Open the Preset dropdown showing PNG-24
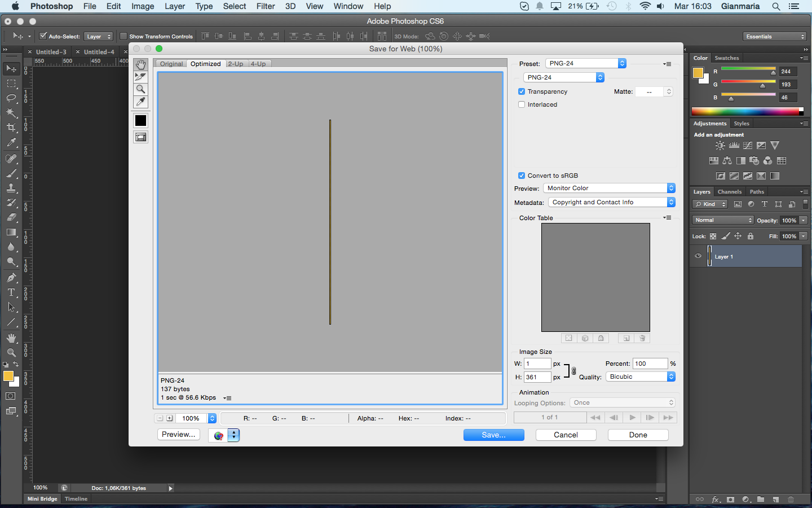Viewport: 812px width, 508px height. (586, 63)
